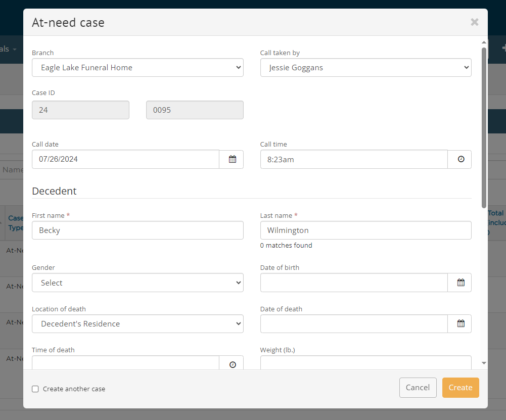The width and height of the screenshot is (506, 420).
Task: Open the Date of birth calendar picker
Action: 459,283
